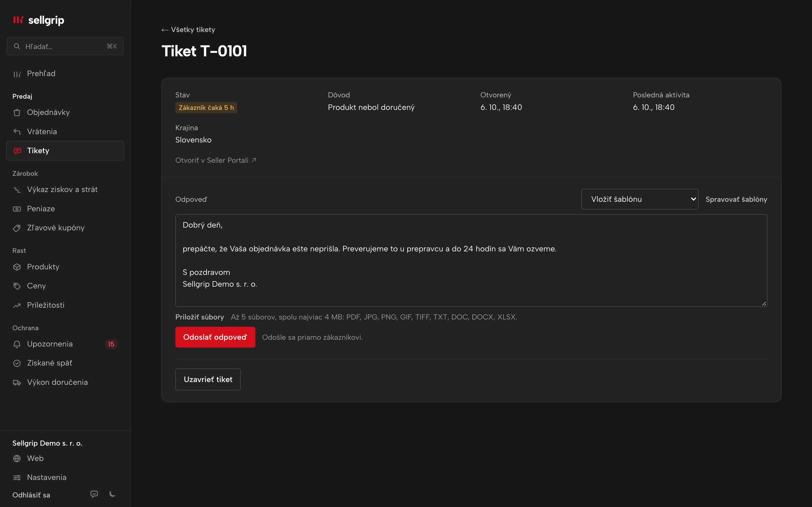812x507 pixels.
Task: Open Web via the globe icon
Action: point(17,458)
